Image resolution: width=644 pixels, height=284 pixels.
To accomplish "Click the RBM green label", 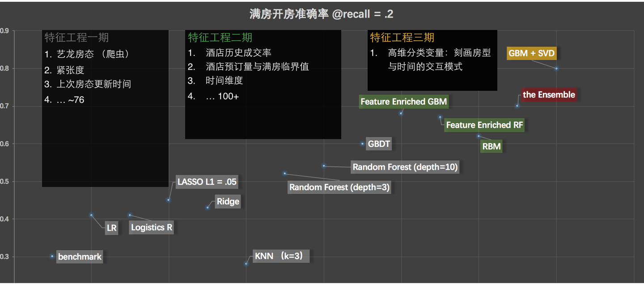I will [491, 146].
